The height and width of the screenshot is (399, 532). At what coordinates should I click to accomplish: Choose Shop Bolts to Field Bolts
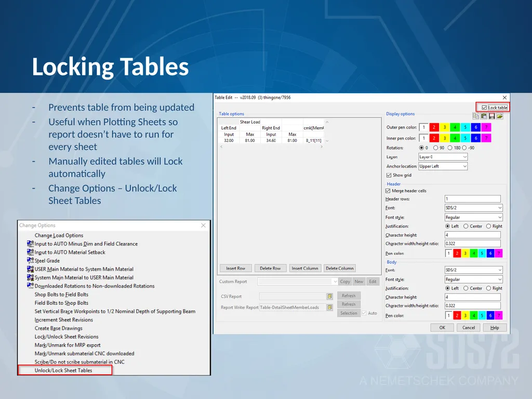coord(61,295)
